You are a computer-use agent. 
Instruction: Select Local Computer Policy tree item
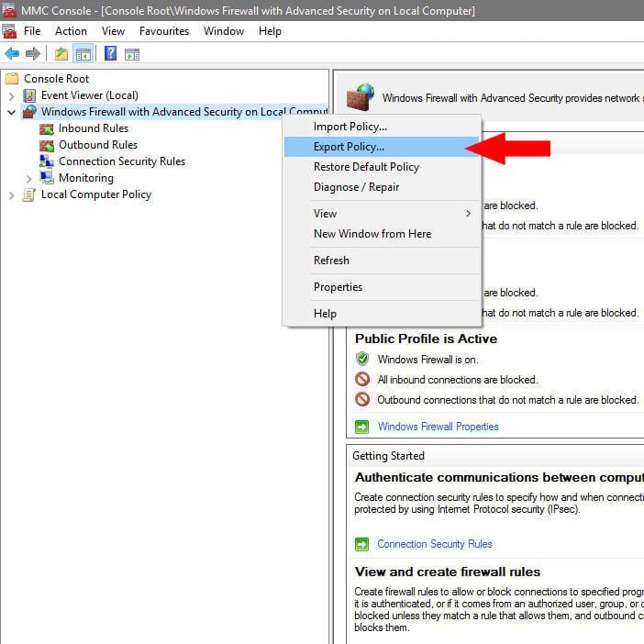(96, 194)
